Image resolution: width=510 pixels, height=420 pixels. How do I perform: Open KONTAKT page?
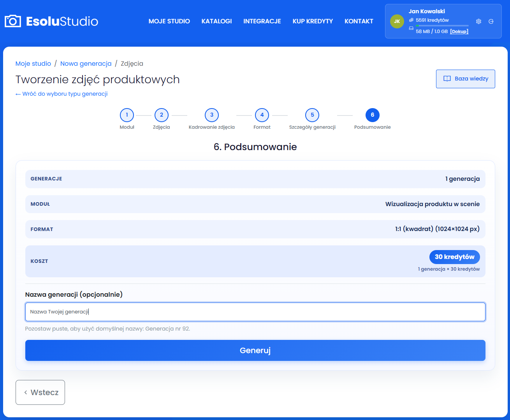359,21
